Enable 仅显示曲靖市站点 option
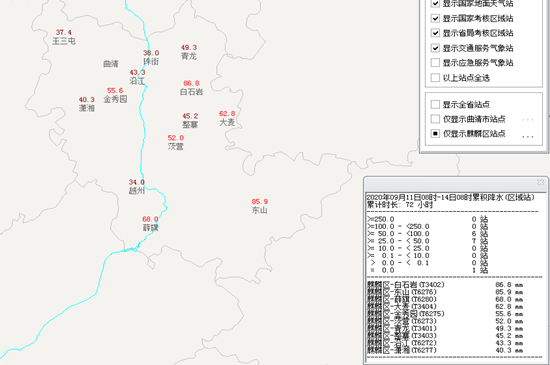 click(x=435, y=119)
